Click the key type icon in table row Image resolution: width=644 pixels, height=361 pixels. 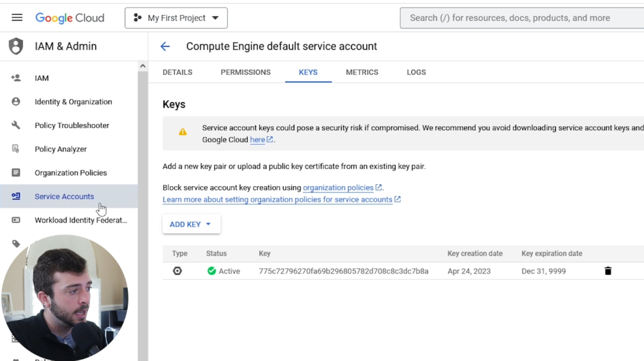pyautogui.click(x=177, y=271)
